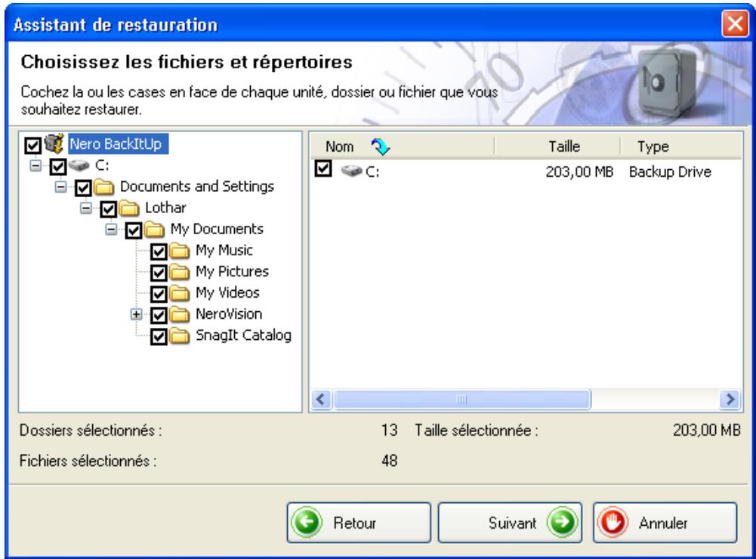The width and height of the screenshot is (756, 559).
Task: Collapse the C: drive tree node
Action: tap(35, 165)
